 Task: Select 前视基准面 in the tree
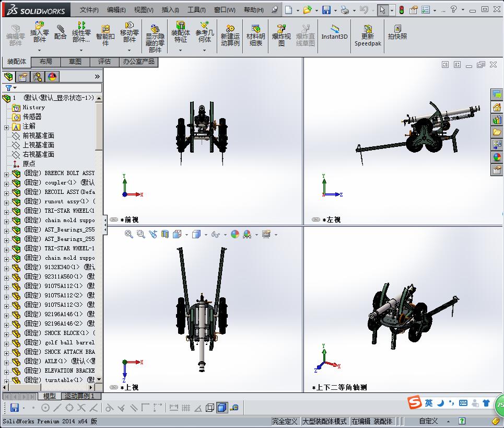(x=38, y=136)
